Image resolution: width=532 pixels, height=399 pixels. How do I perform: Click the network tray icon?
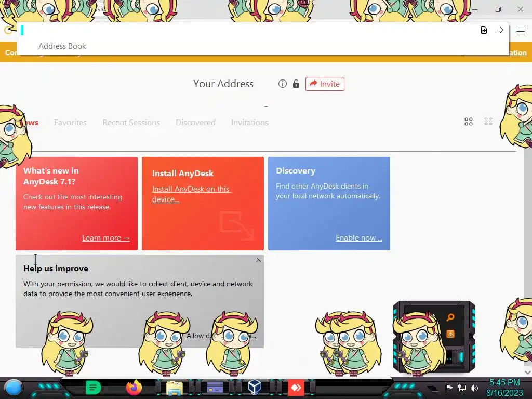pyautogui.click(x=462, y=388)
